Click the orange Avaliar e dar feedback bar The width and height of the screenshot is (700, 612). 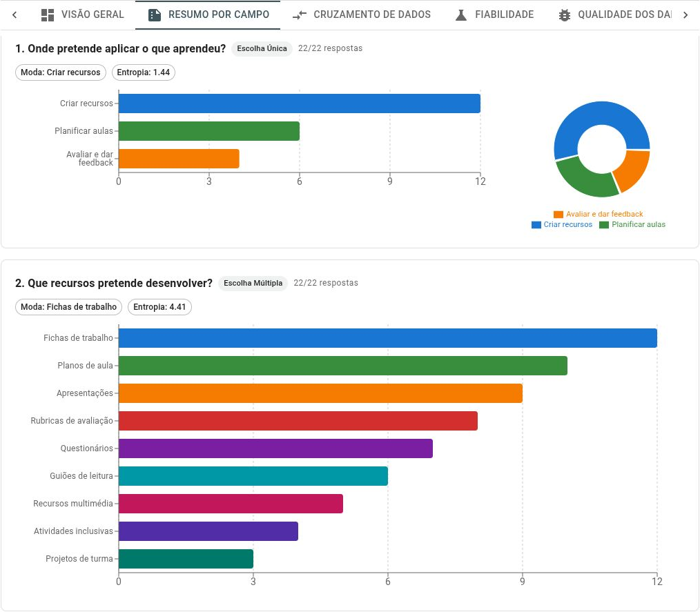click(179, 159)
